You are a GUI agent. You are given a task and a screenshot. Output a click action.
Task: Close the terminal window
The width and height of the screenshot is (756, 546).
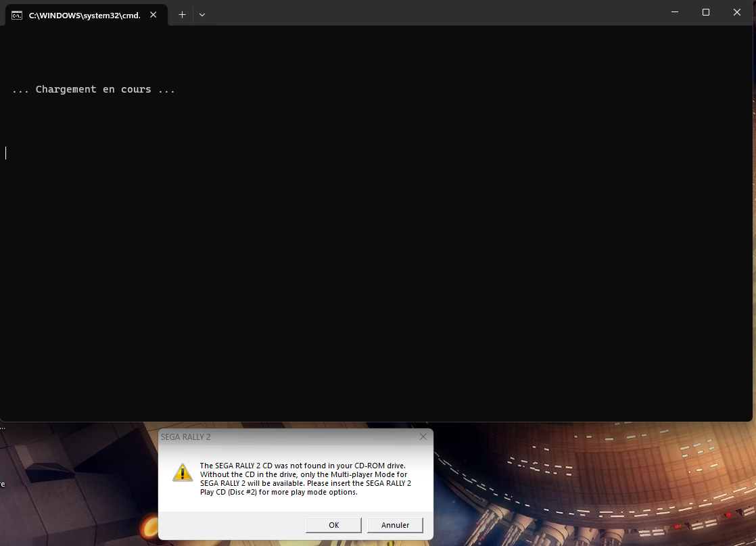(x=736, y=13)
